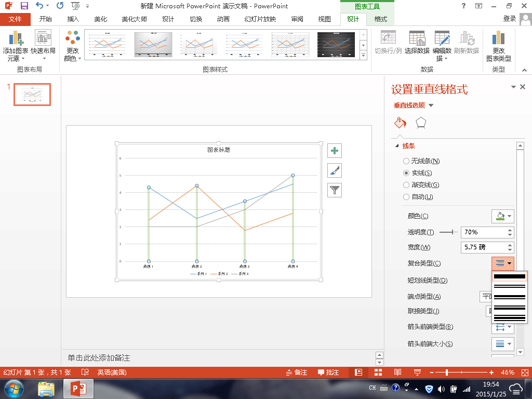Click the Save icon in quick access toolbar
This screenshot has height=399, width=532.
[x=24, y=6]
